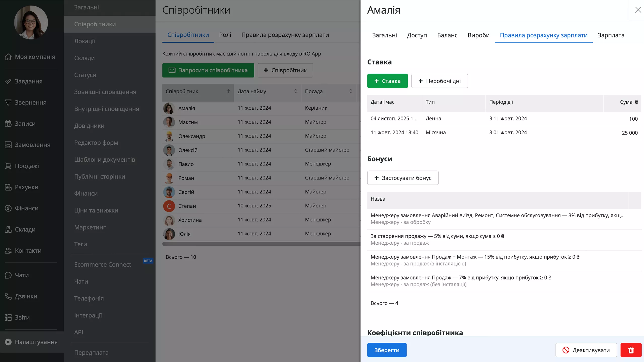Viewport: 644px width, 362px height.
Task: Sort by the Співробітник column arrow
Action: click(228, 91)
